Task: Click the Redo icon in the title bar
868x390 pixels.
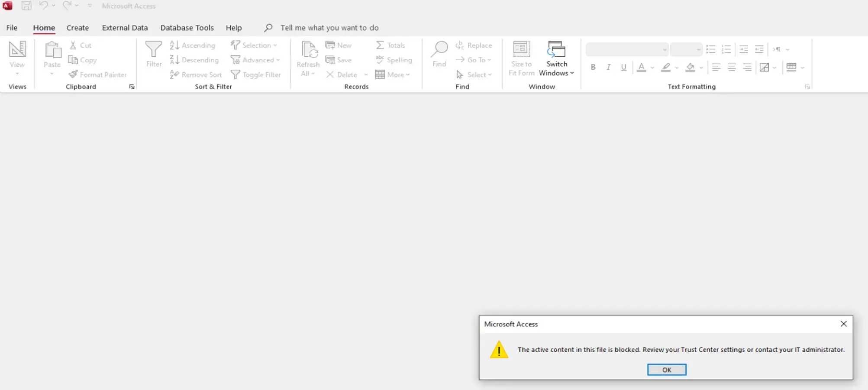Action: coord(67,6)
